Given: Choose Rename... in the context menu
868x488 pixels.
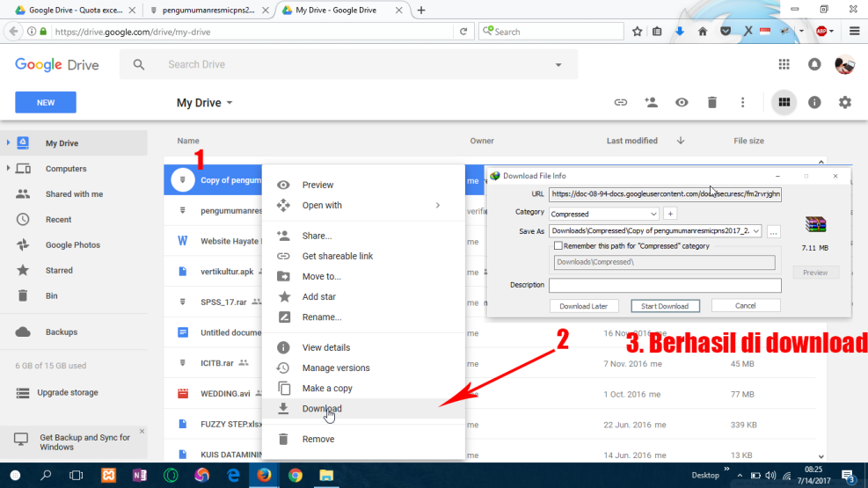Looking at the screenshot, I should coord(363,317).
